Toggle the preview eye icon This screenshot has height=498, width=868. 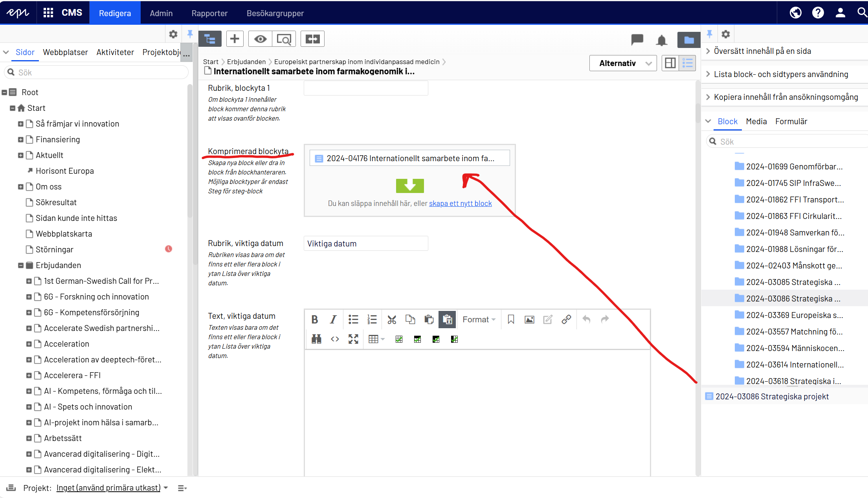[x=261, y=38]
